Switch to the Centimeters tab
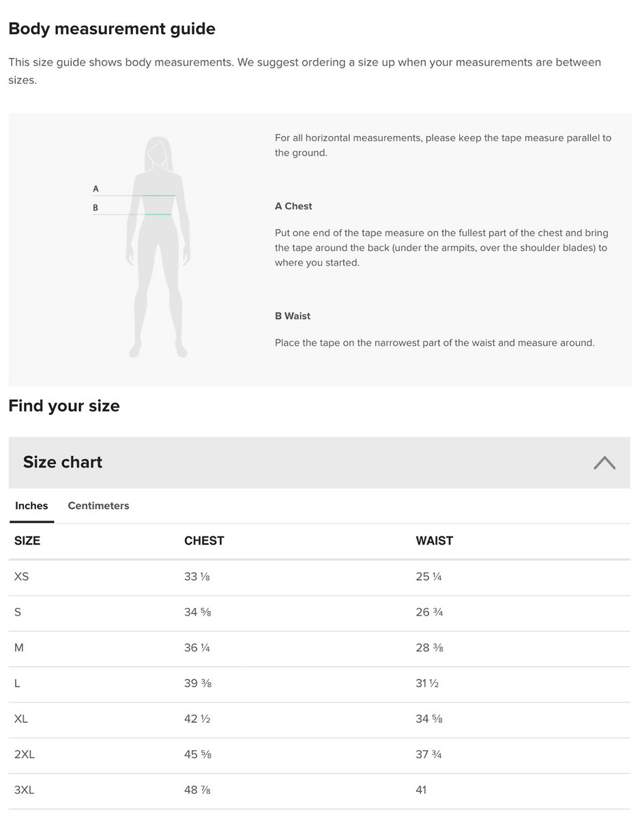Screen dimensions: 644x819 [x=98, y=506]
